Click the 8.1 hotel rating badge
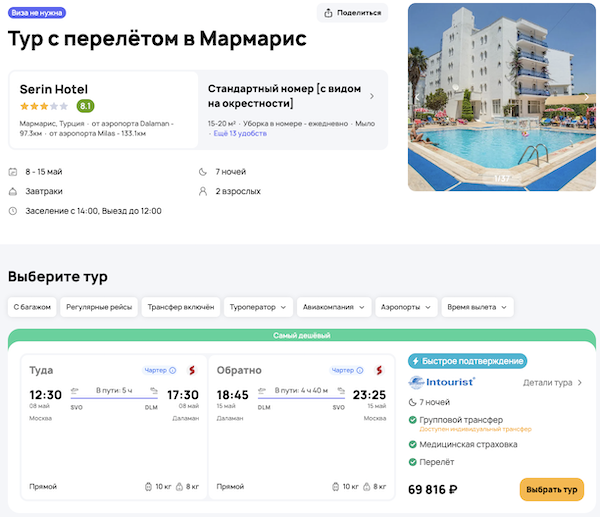 [x=86, y=105]
